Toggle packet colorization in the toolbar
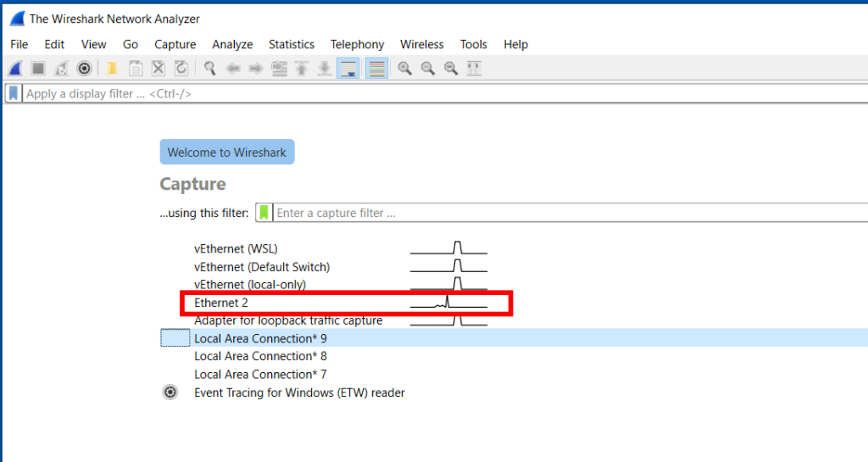 (377, 69)
